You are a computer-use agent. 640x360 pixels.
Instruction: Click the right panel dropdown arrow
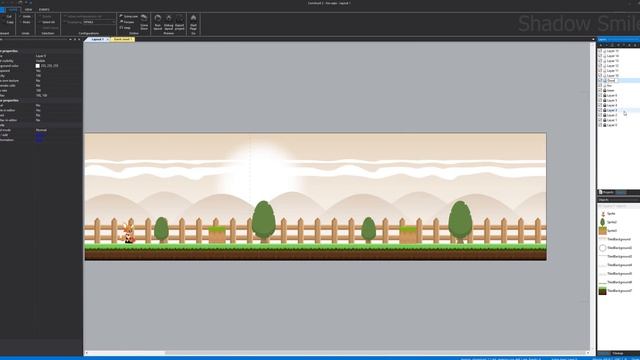coord(593,39)
